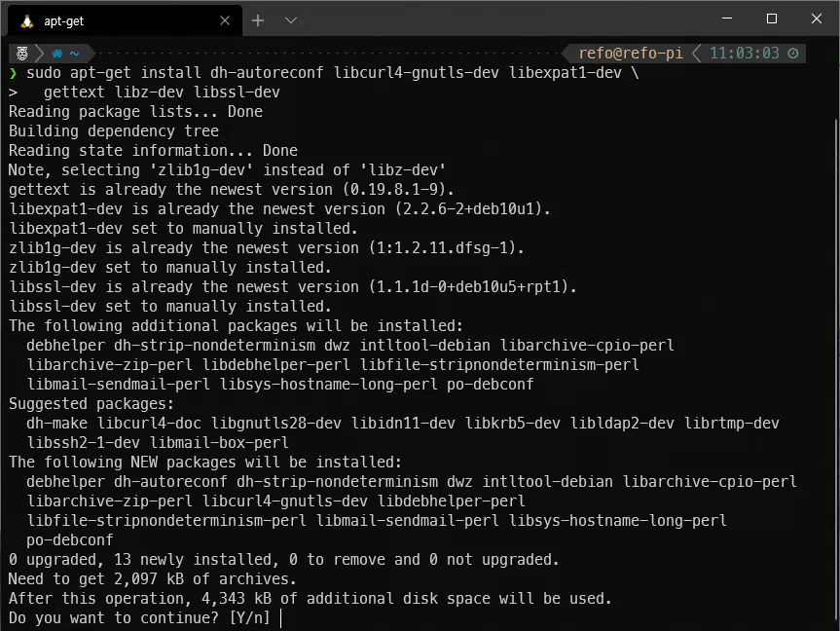Click 'Do you want to continue?' text

coord(114,618)
